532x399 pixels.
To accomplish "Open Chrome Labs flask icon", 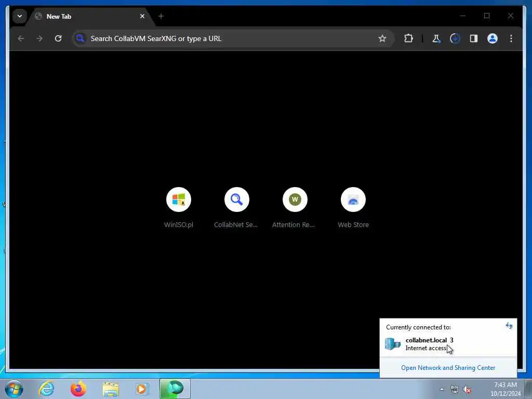I will tap(436, 38).
